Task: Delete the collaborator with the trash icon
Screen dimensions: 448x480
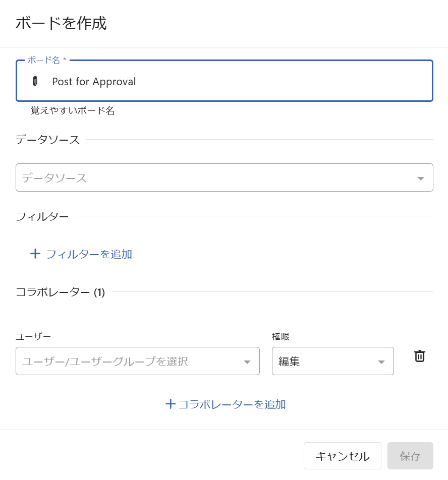Action: pyautogui.click(x=420, y=356)
